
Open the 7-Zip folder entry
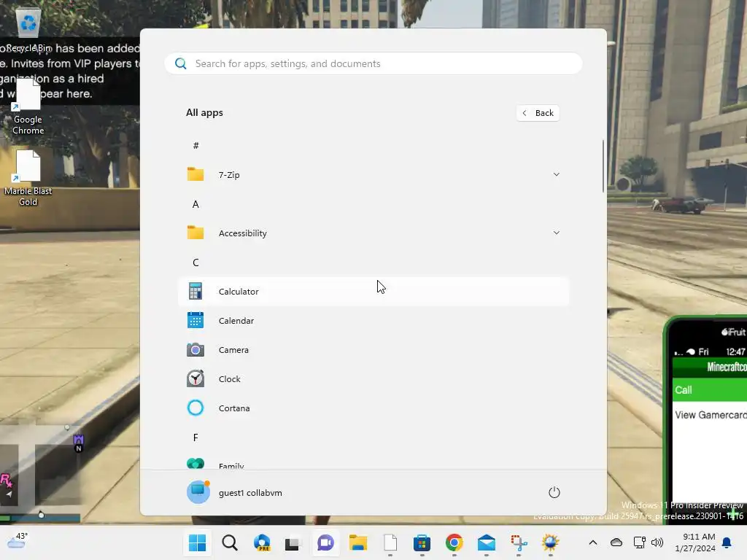click(x=373, y=175)
